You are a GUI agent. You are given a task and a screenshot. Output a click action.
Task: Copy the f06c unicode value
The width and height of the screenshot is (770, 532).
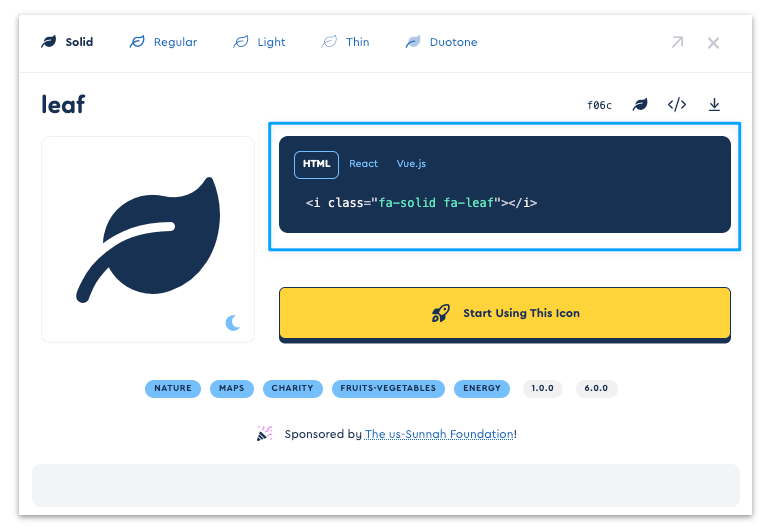(599, 105)
